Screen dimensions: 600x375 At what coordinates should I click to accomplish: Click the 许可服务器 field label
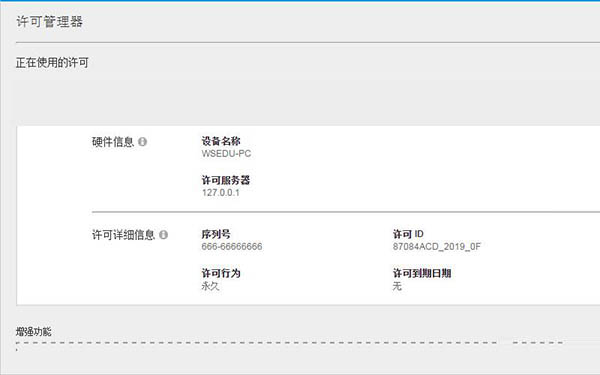point(226,180)
